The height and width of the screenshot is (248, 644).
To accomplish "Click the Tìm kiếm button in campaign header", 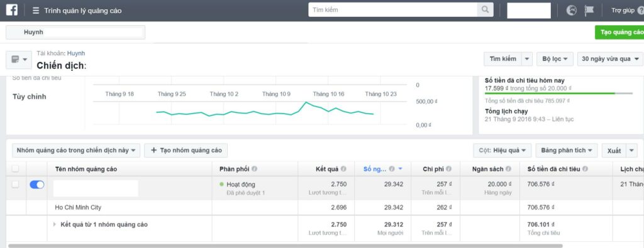I will point(502,59).
